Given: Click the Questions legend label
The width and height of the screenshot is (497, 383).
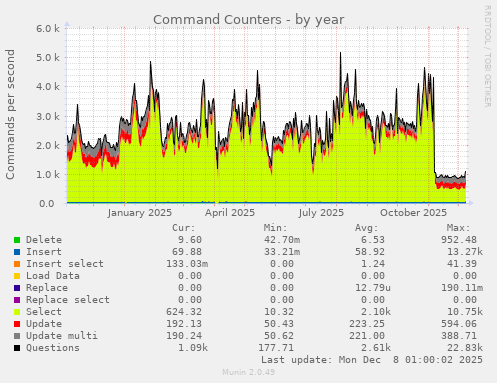Looking at the screenshot, I should [53, 348].
